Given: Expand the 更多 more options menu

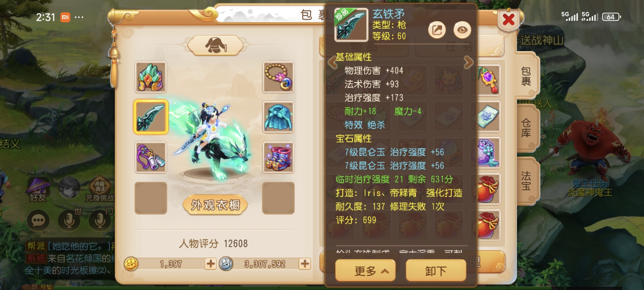Looking at the screenshot, I should click(365, 271).
